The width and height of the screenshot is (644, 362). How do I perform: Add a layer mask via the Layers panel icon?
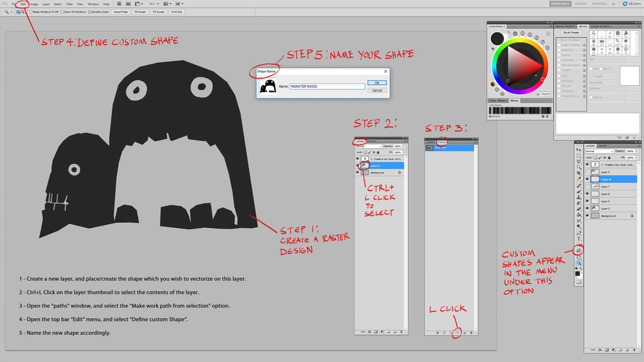(x=607, y=350)
